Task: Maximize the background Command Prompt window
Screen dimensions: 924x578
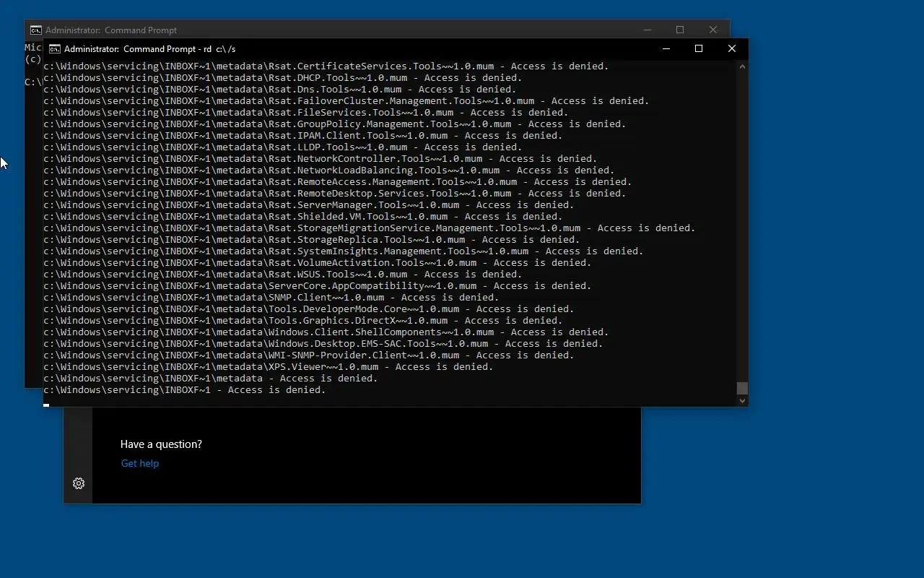Action: point(680,30)
